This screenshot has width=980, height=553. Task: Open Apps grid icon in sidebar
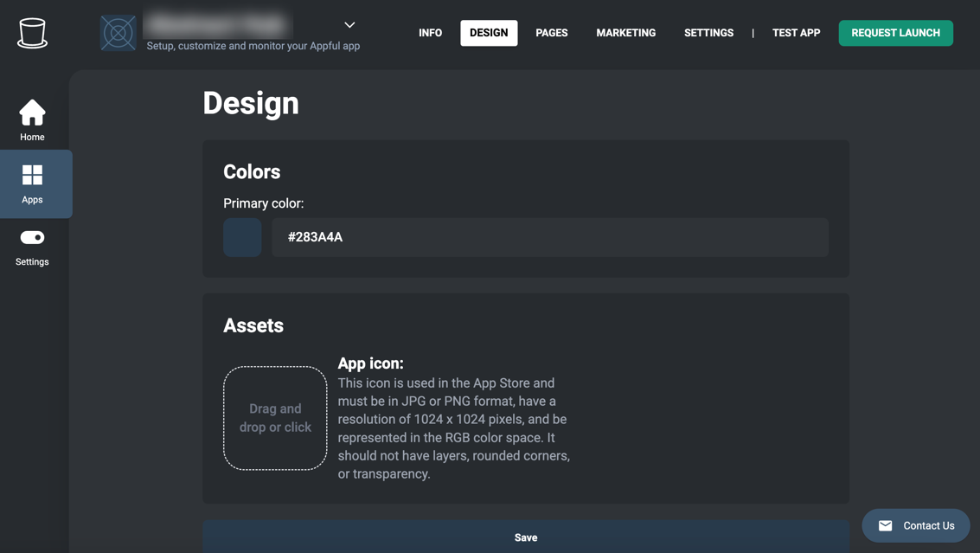point(32,176)
